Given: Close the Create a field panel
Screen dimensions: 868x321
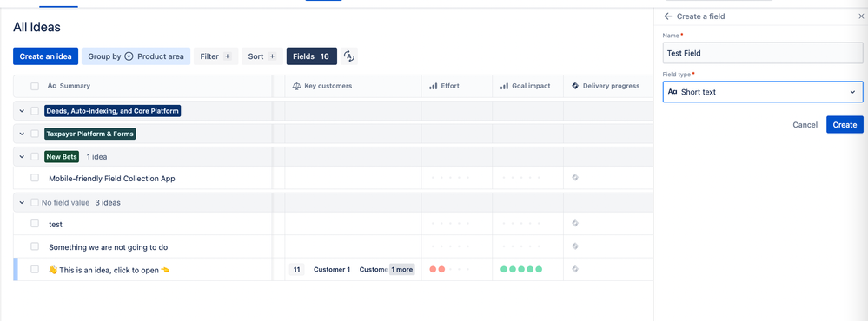Looking at the screenshot, I should [861, 16].
